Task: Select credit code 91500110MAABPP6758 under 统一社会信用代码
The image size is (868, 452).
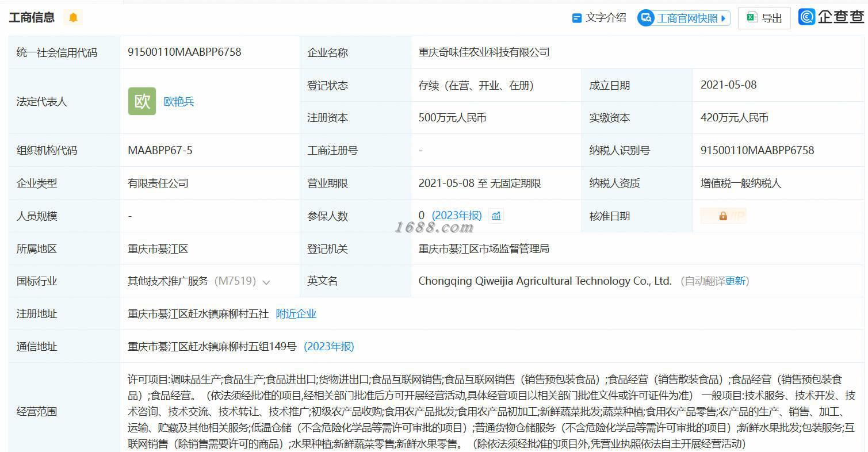Action: (x=185, y=52)
